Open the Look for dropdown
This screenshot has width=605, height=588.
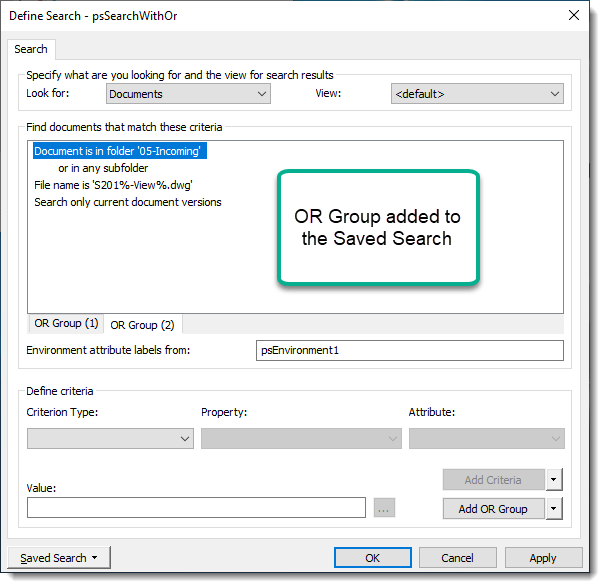tap(188, 94)
